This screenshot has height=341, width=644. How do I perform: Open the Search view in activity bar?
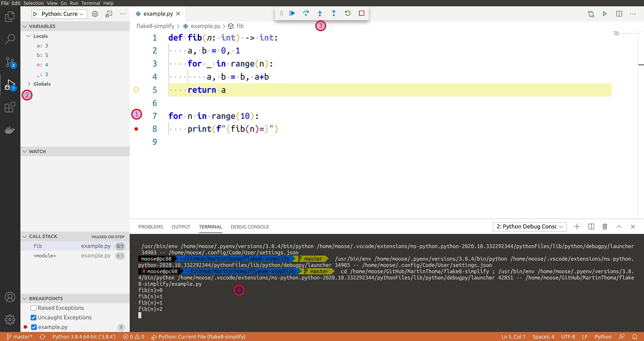[10, 39]
